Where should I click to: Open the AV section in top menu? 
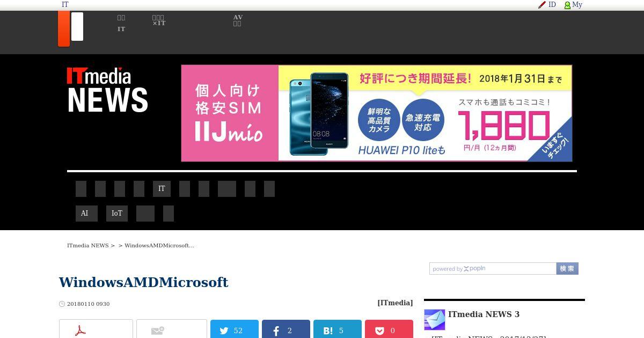(238, 20)
